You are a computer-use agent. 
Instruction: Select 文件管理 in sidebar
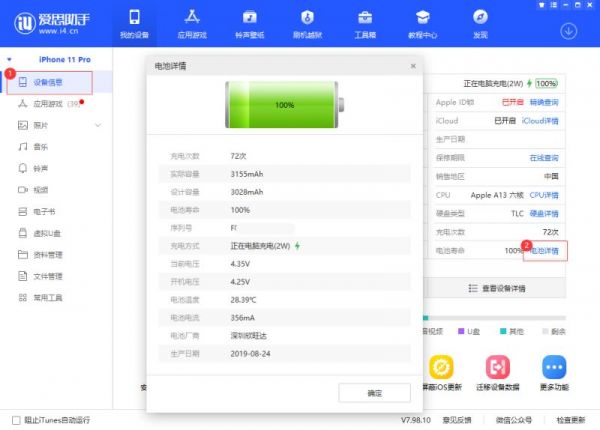(x=47, y=276)
